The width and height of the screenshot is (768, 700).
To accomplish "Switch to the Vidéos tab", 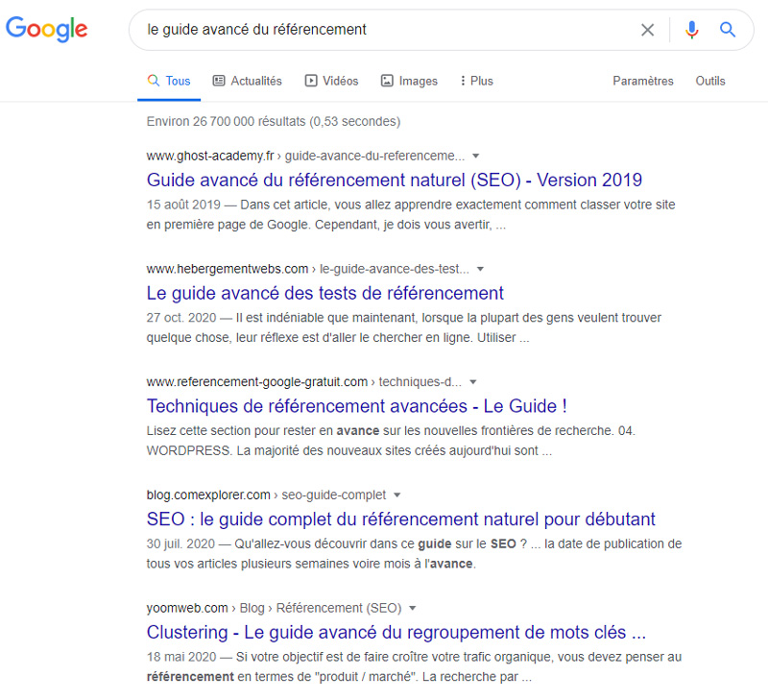I will click(x=331, y=81).
